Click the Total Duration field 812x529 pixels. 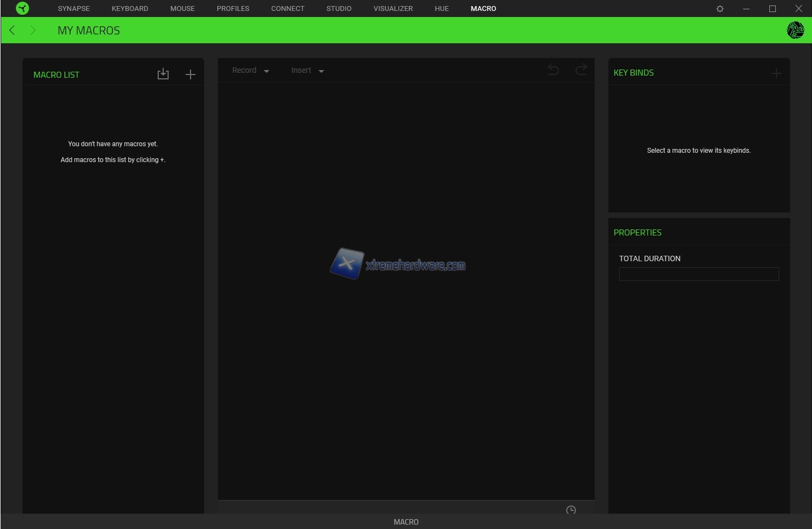(699, 274)
